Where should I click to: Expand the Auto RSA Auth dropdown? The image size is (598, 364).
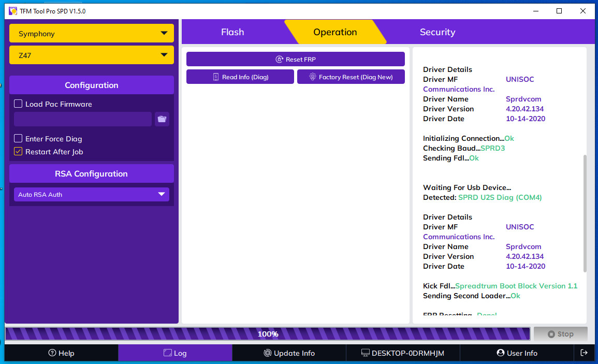(92, 195)
